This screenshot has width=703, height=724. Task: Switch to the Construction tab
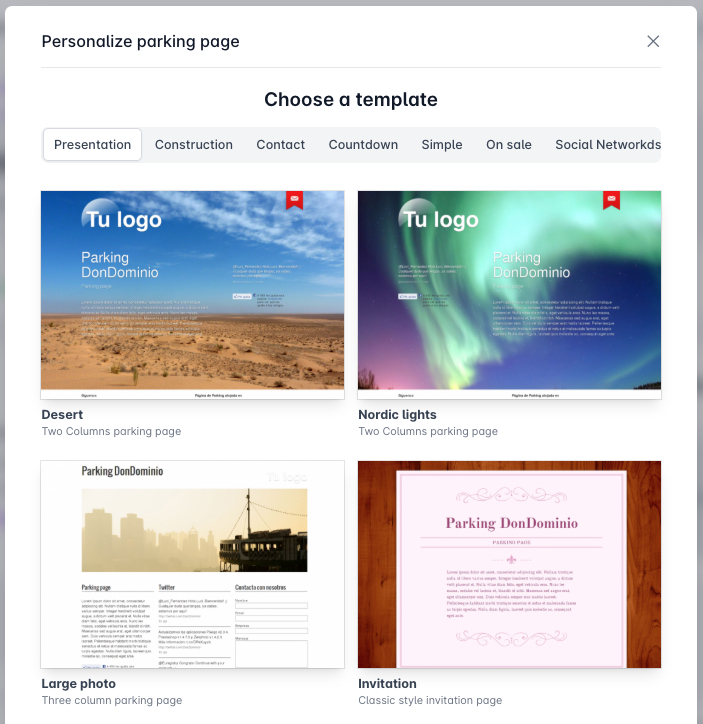coord(194,145)
